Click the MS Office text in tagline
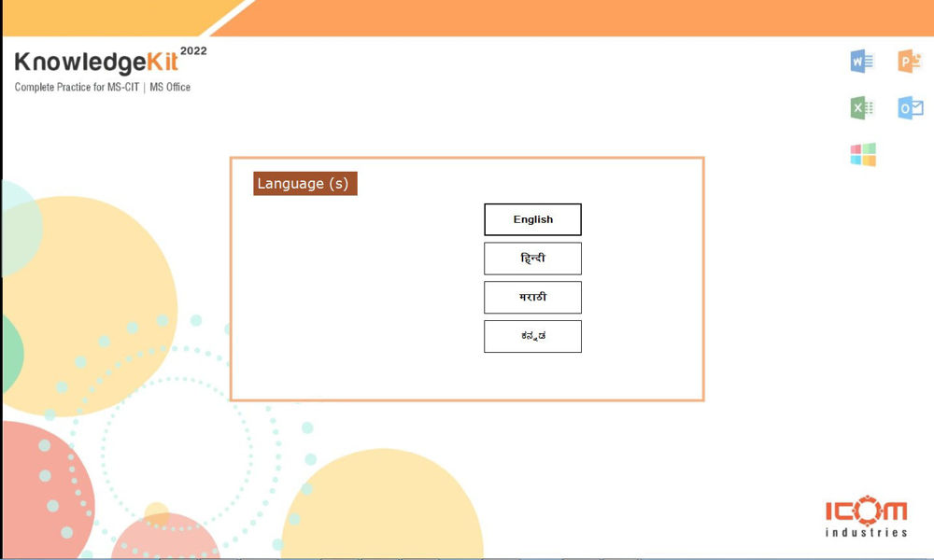 pos(170,87)
